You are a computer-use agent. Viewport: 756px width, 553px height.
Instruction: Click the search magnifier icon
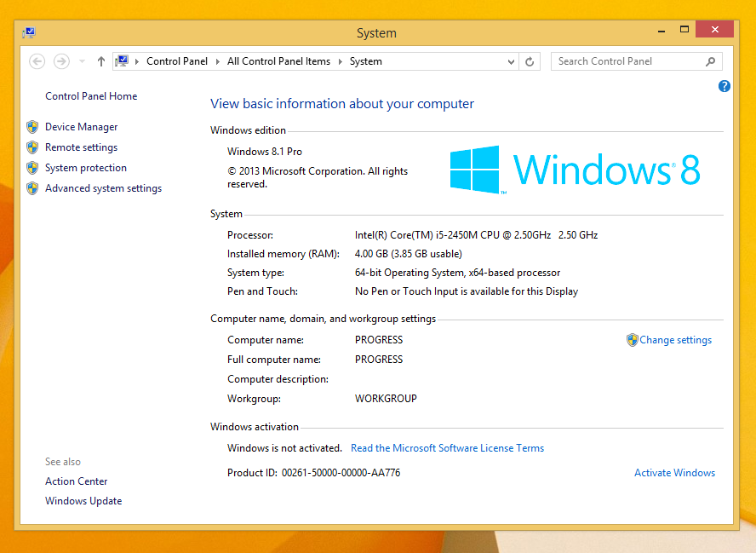711,61
